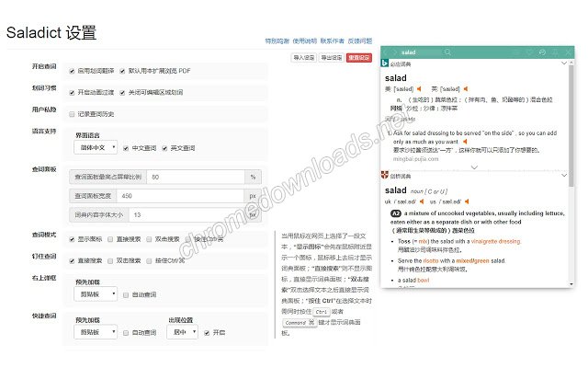Click 导出设定 export settings button
Viewport: 588px width, 368px height.
pyautogui.click(x=332, y=57)
